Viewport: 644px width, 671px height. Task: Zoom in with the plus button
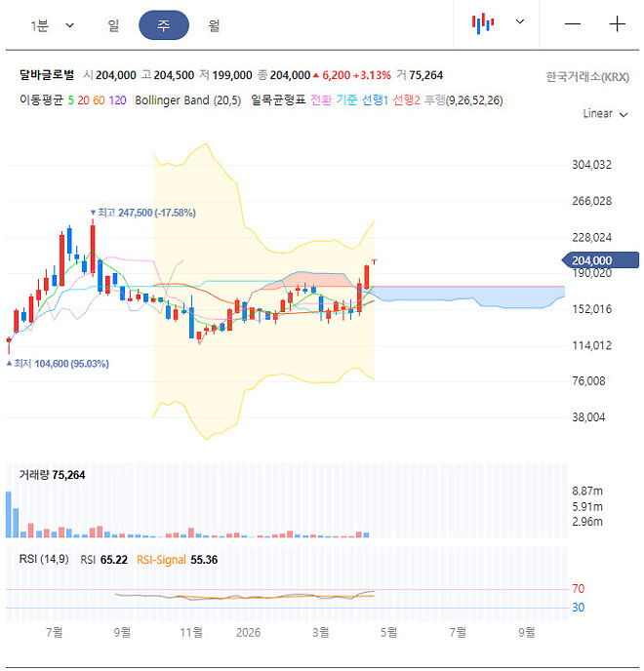pyautogui.click(x=617, y=24)
